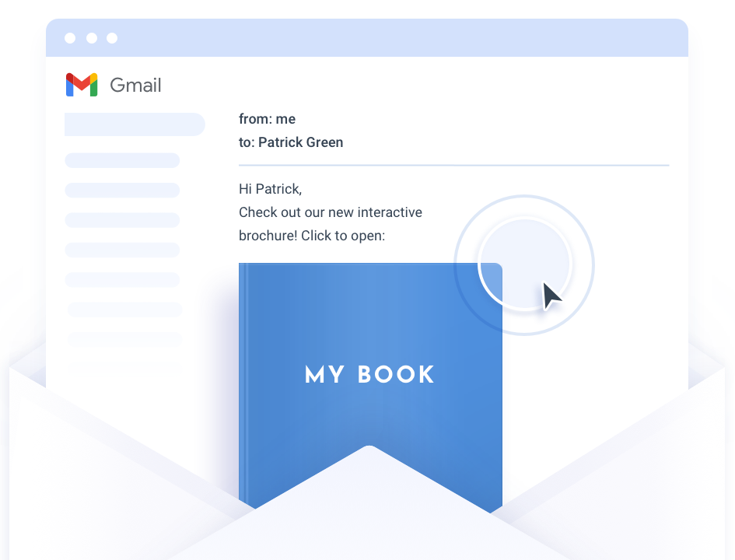
Task: Select the brochure title text MY BOOK
Action: (369, 374)
